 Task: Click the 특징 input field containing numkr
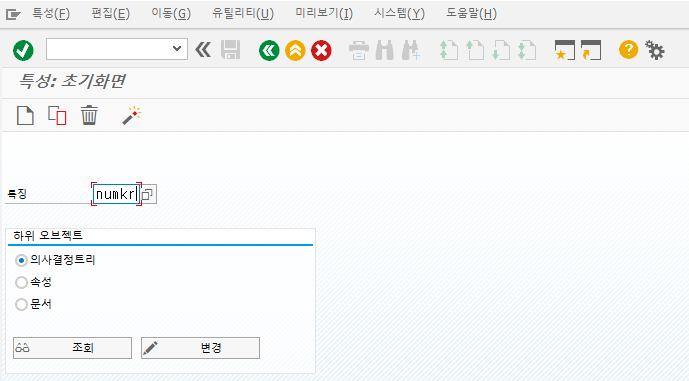tap(116, 194)
